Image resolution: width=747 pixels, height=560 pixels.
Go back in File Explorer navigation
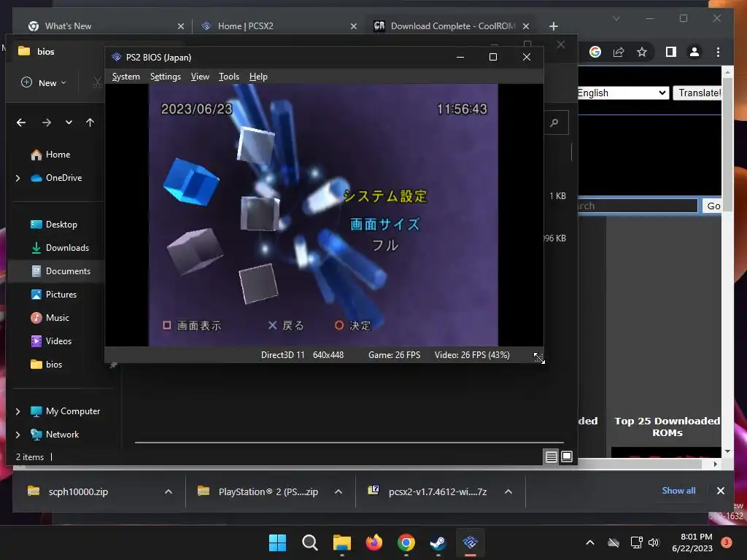coord(21,122)
